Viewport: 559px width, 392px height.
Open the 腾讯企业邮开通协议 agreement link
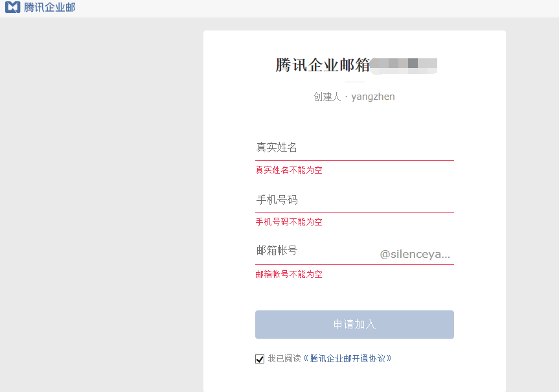pyautogui.click(x=348, y=358)
